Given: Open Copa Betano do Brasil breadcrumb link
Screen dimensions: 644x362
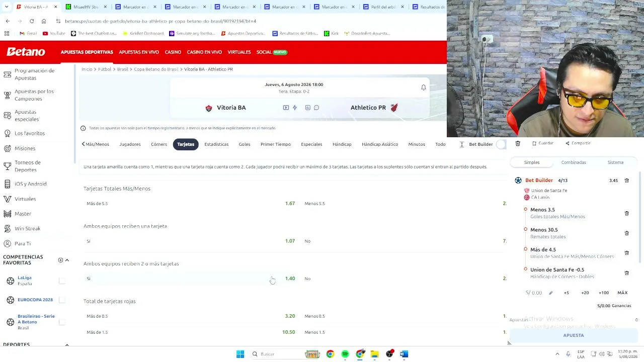Looking at the screenshot, I should click(156, 69).
